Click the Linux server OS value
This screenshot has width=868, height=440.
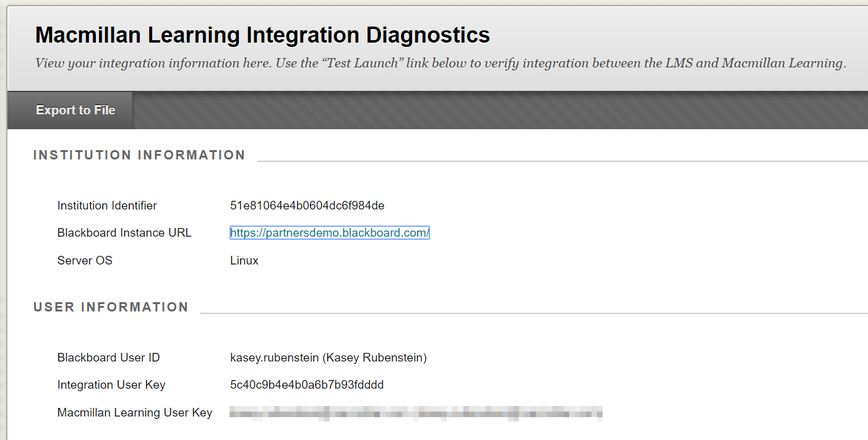coord(244,260)
